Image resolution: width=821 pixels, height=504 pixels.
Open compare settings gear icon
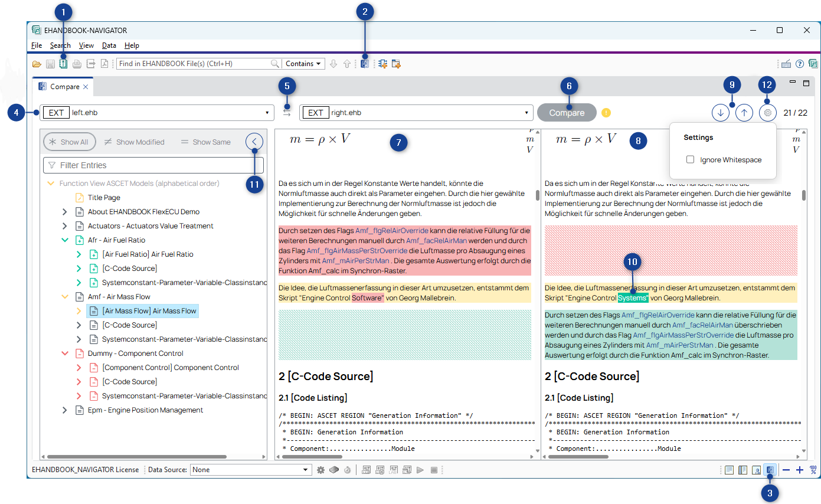tap(767, 113)
